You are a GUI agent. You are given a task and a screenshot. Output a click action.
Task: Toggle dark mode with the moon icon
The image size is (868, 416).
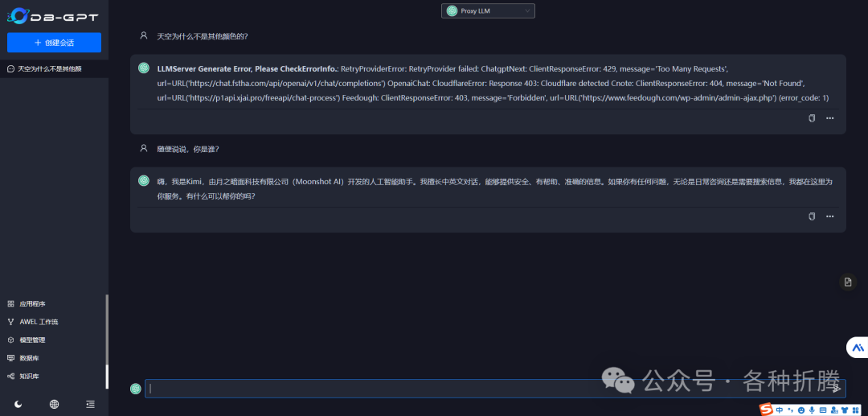point(18,405)
